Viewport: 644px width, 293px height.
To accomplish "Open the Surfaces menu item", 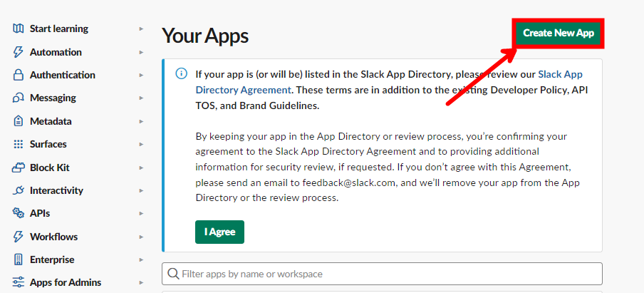I will 48,144.
